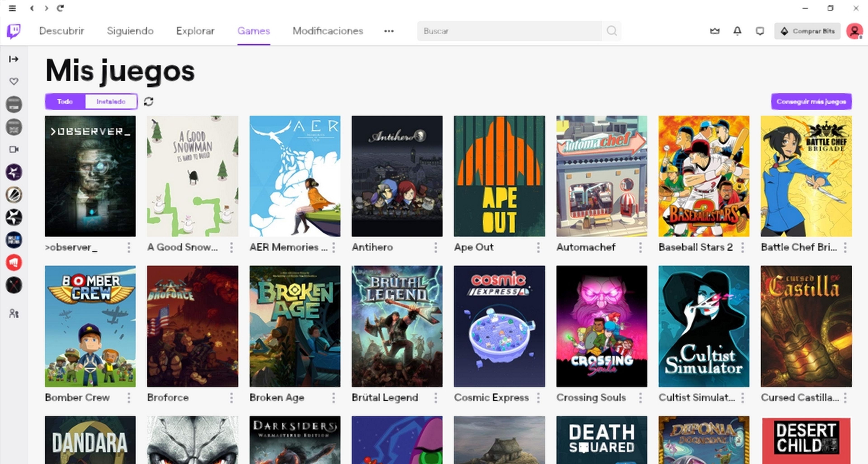The height and width of the screenshot is (464, 868).
Task: Switch to the Explorar tab
Action: click(x=195, y=31)
